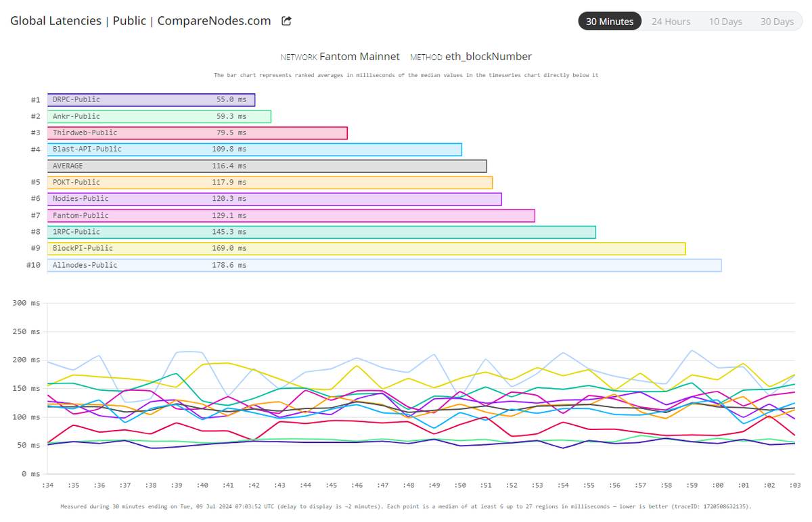Click the Ankr-Public bar
The height and width of the screenshot is (522, 812).
click(159, 116)
